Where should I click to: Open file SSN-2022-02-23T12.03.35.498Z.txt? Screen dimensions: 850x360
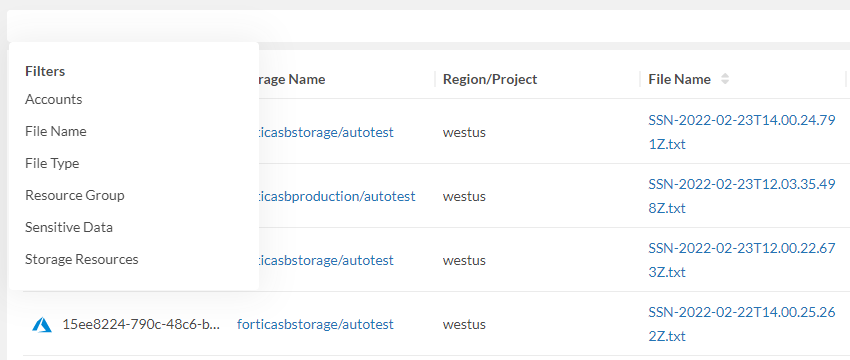(x=742, y=196)
